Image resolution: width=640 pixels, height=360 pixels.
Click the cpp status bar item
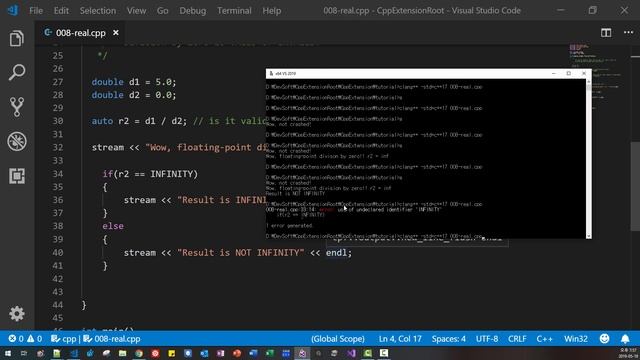(x=64, y=339)
